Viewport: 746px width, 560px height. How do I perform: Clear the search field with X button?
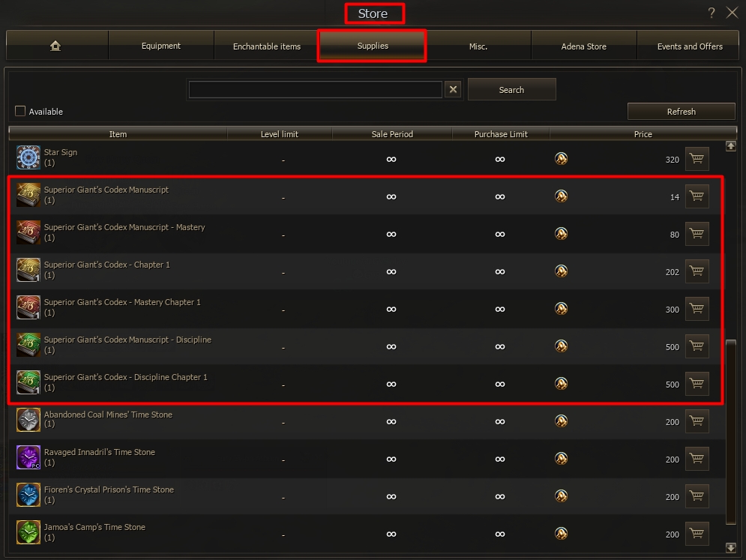[453, 90]
